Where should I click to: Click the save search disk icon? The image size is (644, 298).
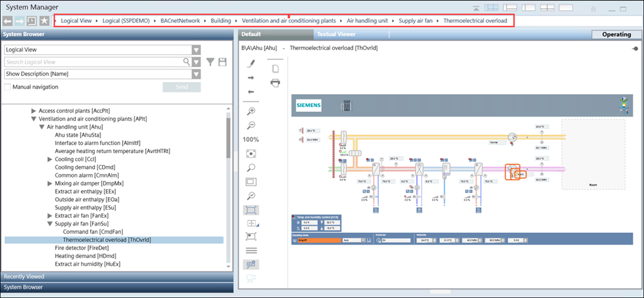coord(222,62)
